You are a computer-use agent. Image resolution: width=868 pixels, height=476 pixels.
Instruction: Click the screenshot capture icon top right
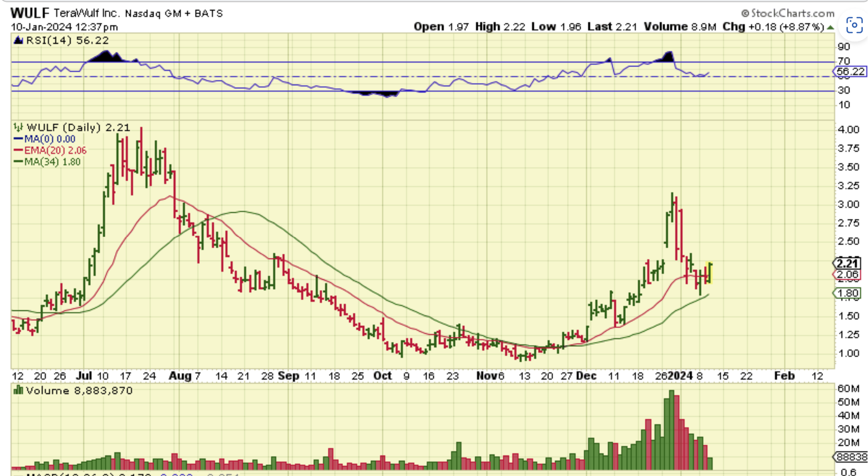pos(854,25)
